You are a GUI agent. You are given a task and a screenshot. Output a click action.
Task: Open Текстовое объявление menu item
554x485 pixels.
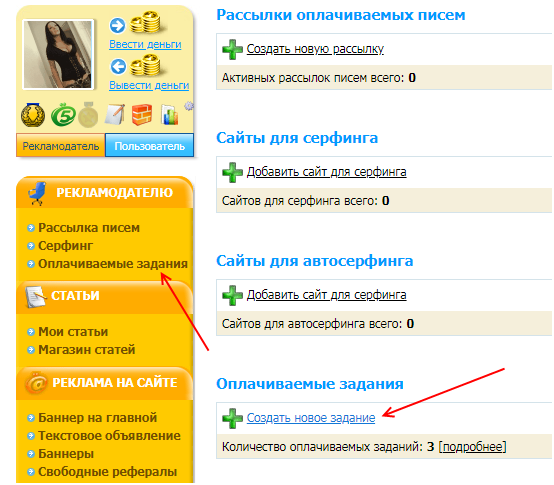click(109, 436)
